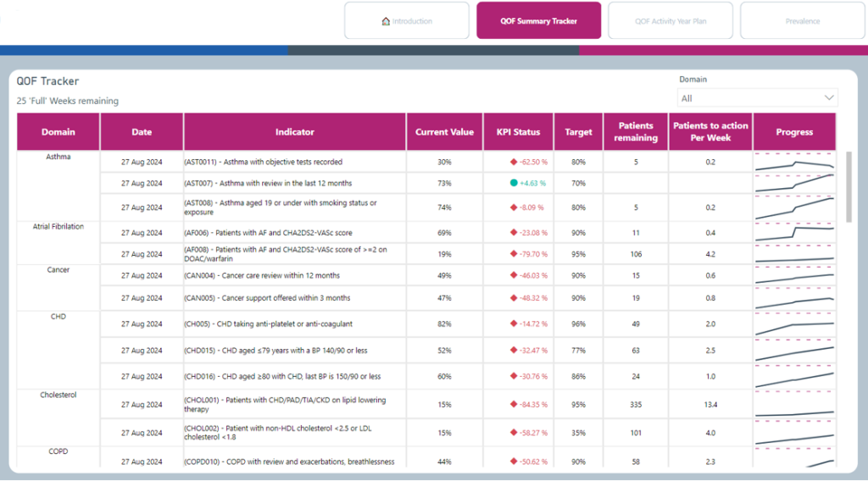This screenshot has width=868, height=481.
Task: Click the Domain dropdown chevron arrow
Action: tap(829, 98)
